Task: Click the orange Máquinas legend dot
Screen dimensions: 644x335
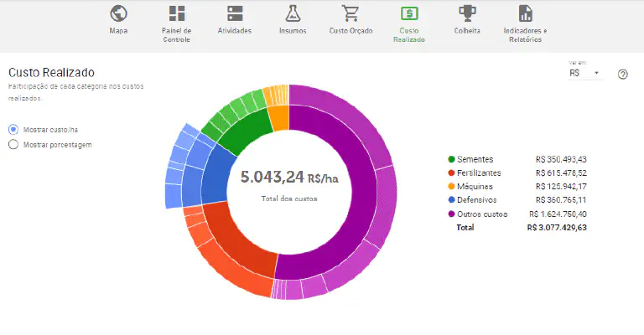Action: coord(452,186)
